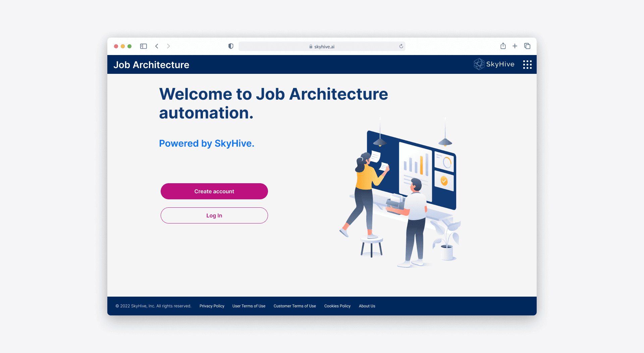Open the Cookies Policy link

coord(337,306)
